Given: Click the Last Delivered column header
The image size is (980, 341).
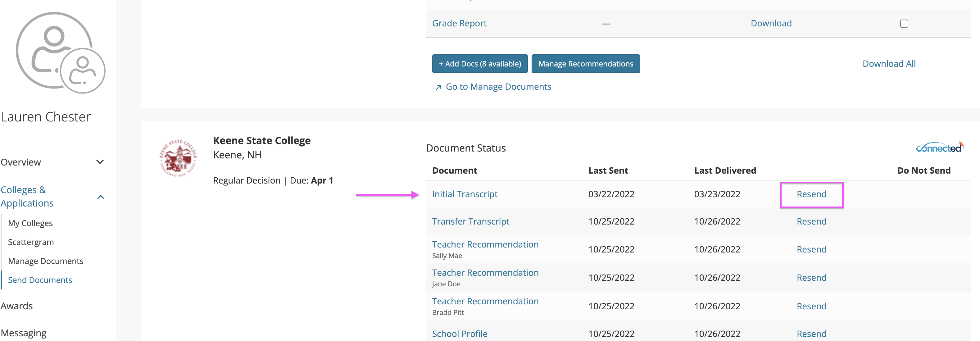Looking at the screenshot, I should (x=725, y=170).
